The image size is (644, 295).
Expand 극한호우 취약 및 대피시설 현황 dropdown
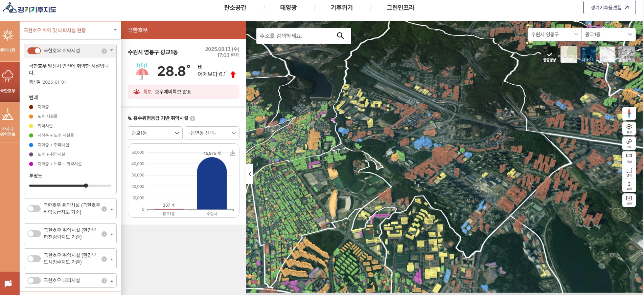[70, 30]
